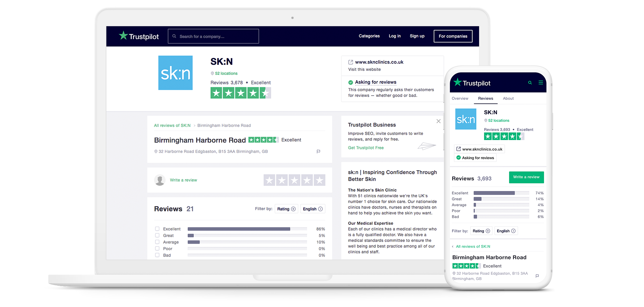Viewport: 644px width, 307px height.
Task: Click the user avatar beside Write a review
Action: (x=160, y=180)
